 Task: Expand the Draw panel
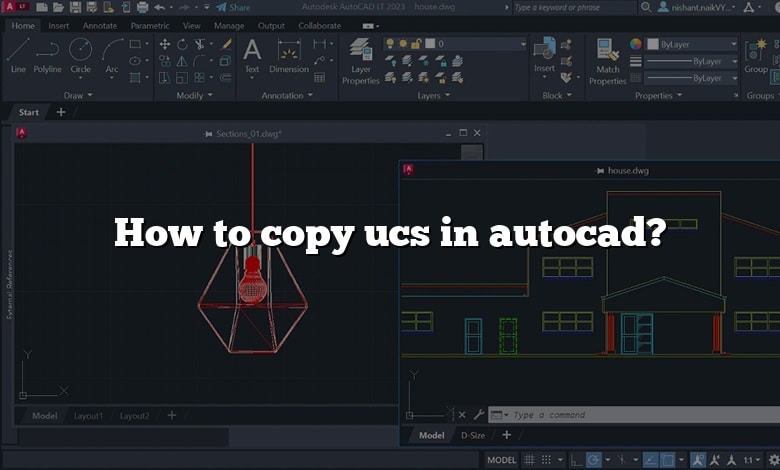pos(78,95)
